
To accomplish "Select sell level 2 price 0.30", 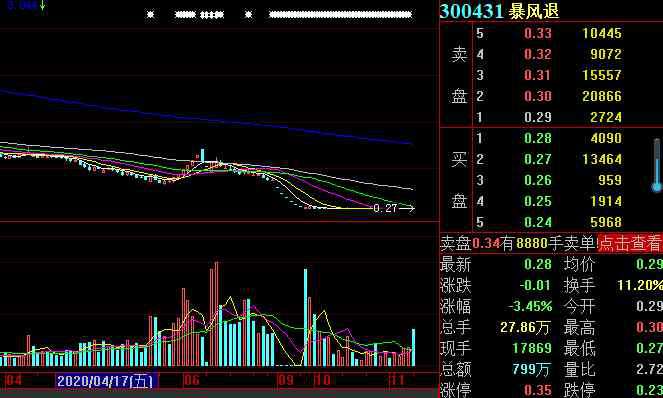I will coord(537,96).
